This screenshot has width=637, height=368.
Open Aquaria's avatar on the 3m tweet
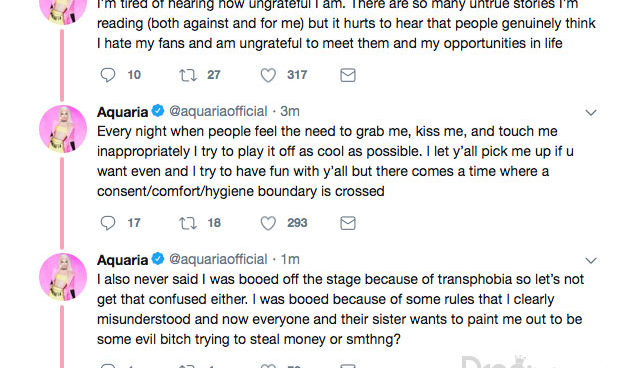coord(63,129)
